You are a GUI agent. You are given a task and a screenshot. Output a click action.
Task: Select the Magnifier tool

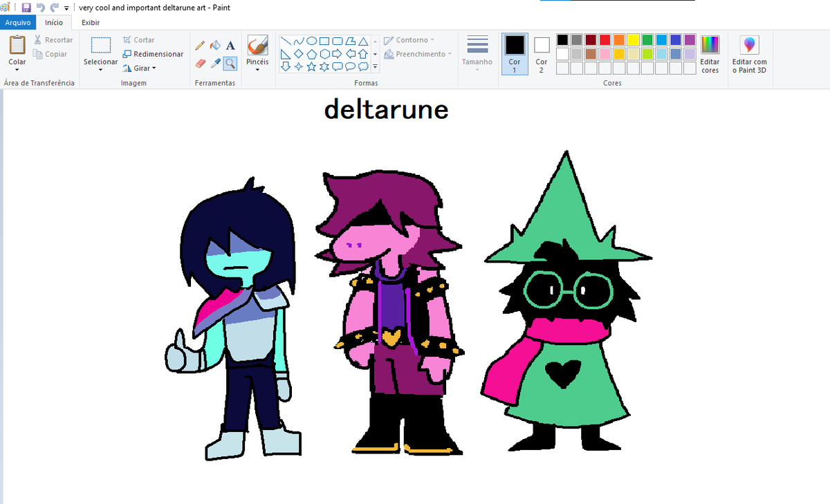[x=230, y=63]
